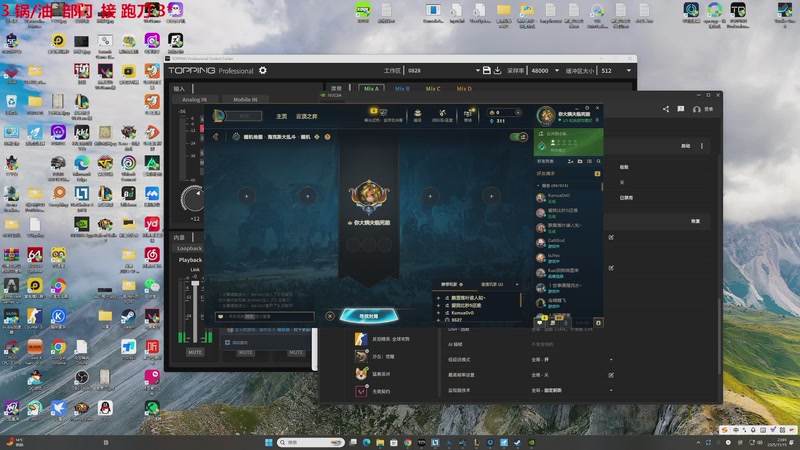This screenshot has height=450, width=800.
Task: Expand the 低延迟模式 dropdown in NVIDIA app
Action: (x=611, y=360)
